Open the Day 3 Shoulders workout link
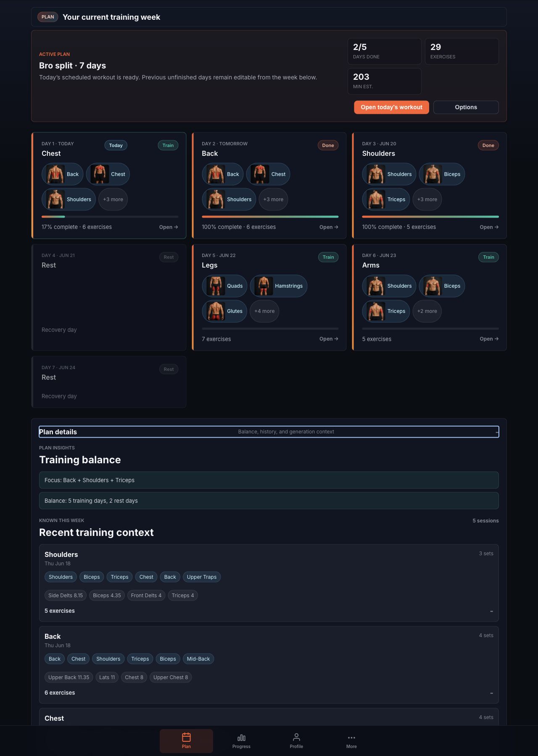Viewport: 538px width, 756px height. 489,227
